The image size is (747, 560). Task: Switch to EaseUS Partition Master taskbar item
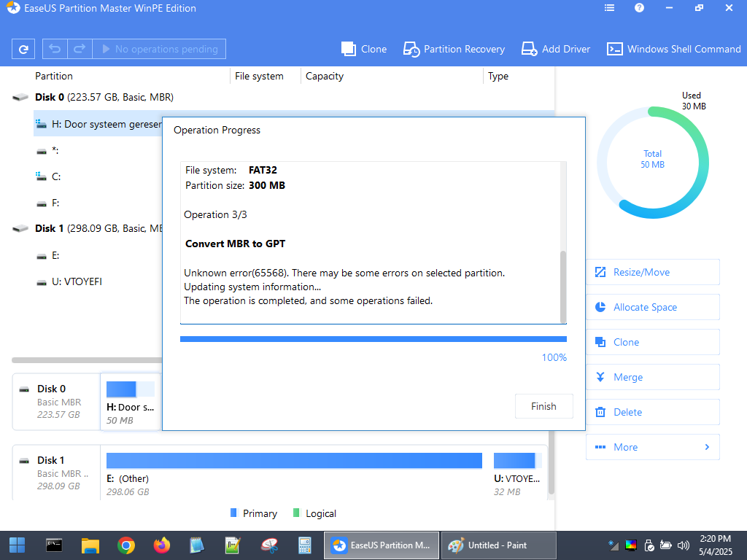click(x=382, y=545)
